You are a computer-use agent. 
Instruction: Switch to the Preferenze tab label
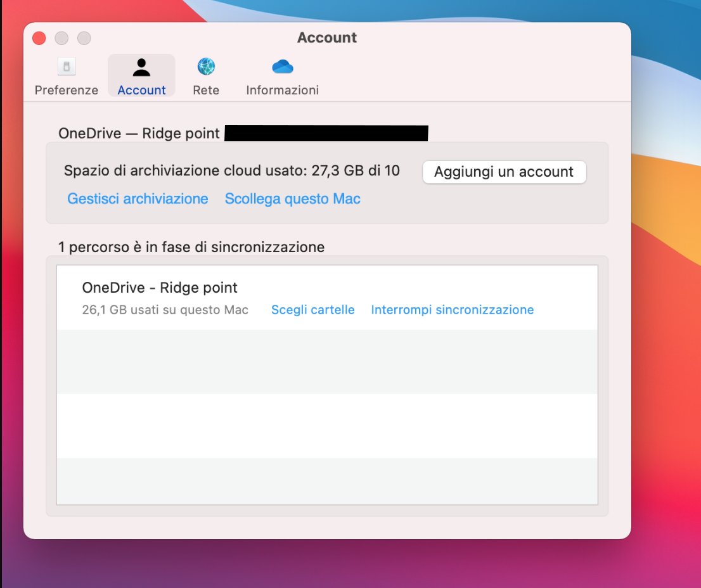[x=66, y=90]
